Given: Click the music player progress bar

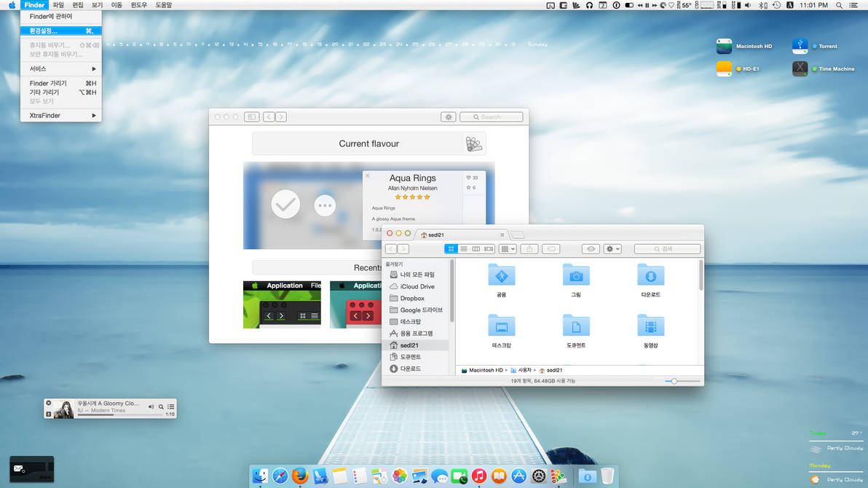Looking at the screenshot, I should pos(120,414).
